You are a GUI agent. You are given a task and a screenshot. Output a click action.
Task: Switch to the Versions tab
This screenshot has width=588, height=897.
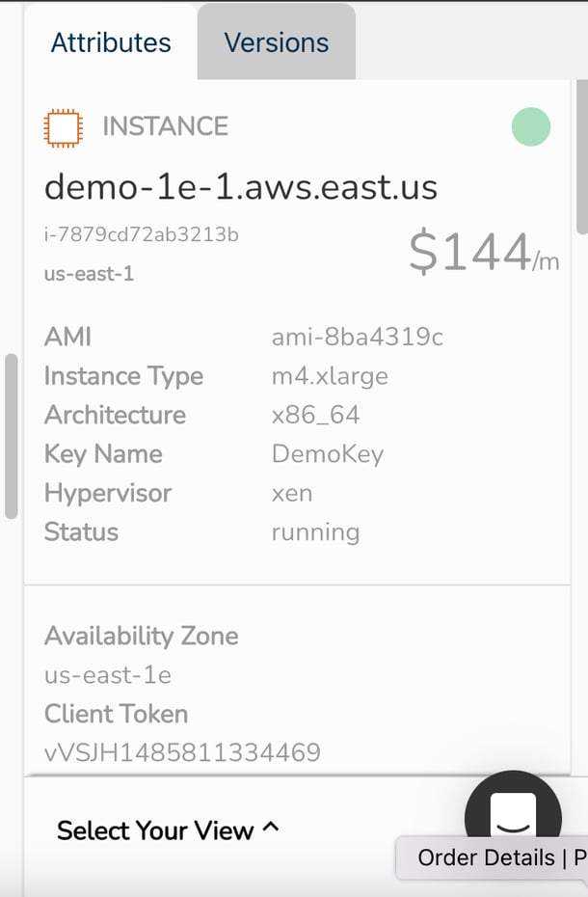(x=276, y=41)
